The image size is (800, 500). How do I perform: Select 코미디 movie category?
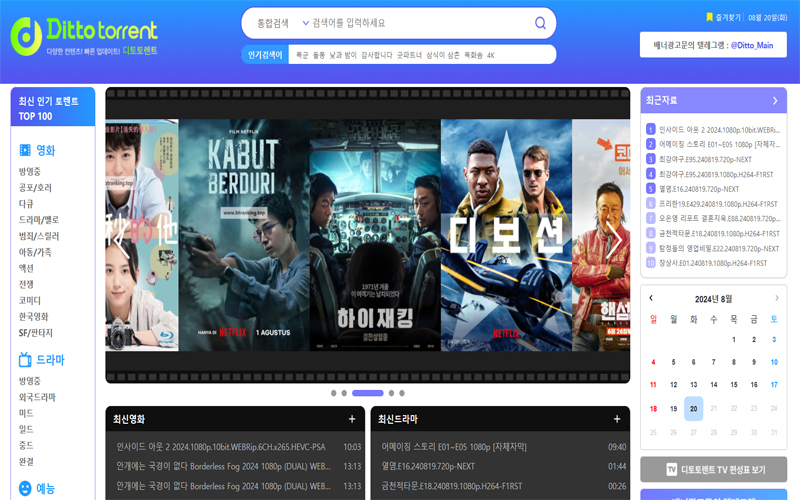[x=30, y=301]
